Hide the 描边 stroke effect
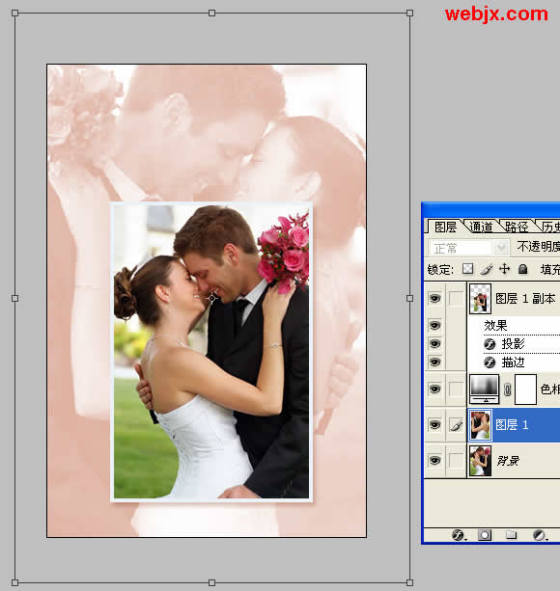560x591 pixels. (x=435, y=362)
